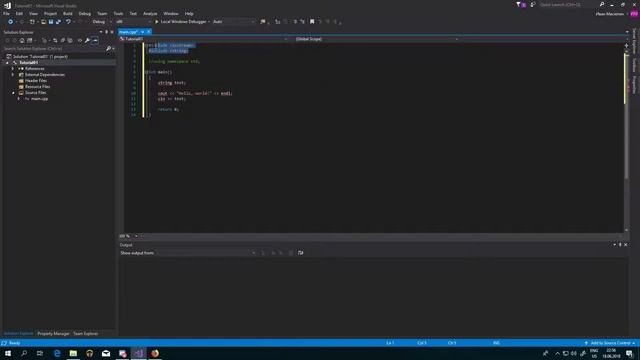
Task: Toggle the Preview Selected Items button
Action: tap(95, 40)
